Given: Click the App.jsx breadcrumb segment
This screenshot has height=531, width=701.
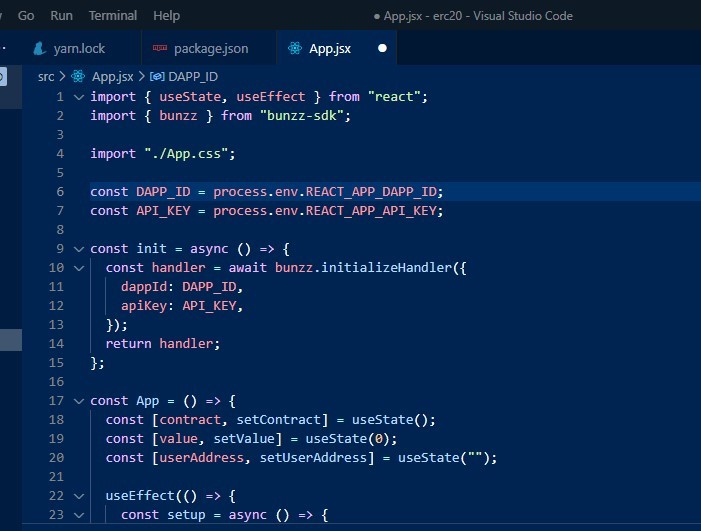Looking at the screenshot, I should click(x=113, y=77).
